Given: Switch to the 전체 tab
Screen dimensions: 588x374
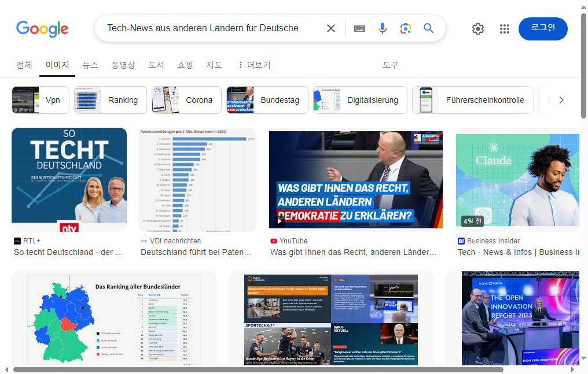Looking at the screenshot, I should [24, 65].
